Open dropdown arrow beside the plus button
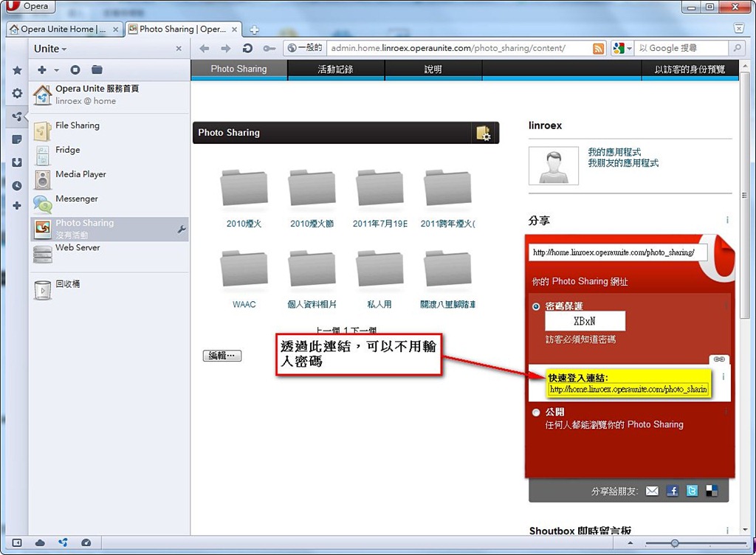 coord(56,70)
